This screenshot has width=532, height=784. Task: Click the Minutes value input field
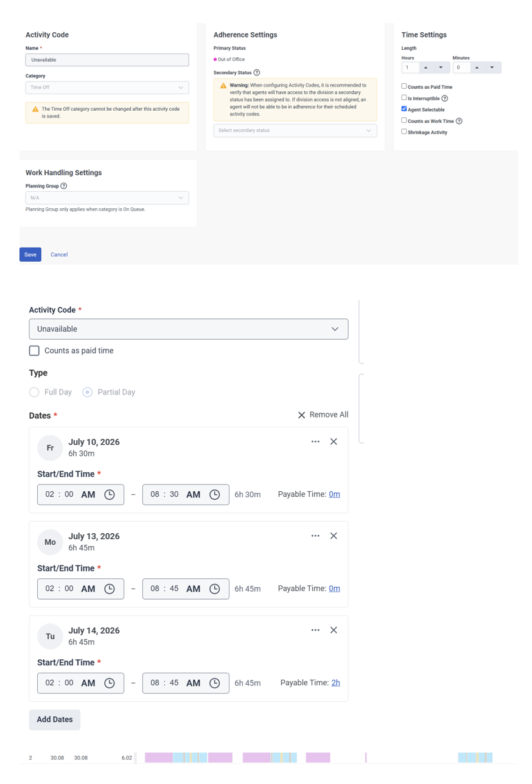click(x=461, y=68)
